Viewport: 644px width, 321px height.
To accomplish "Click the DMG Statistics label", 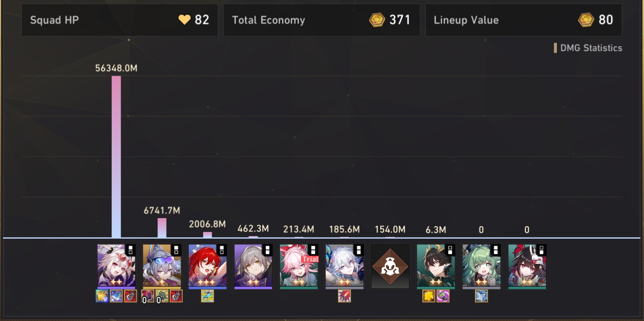I will coord(591,48).
